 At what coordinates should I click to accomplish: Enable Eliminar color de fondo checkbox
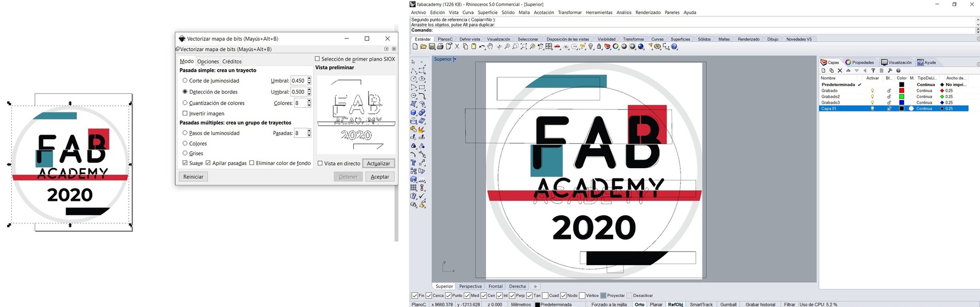click(251, 163)
